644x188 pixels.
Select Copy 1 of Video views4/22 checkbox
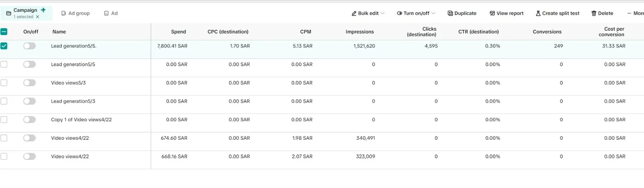coord(4,120)
